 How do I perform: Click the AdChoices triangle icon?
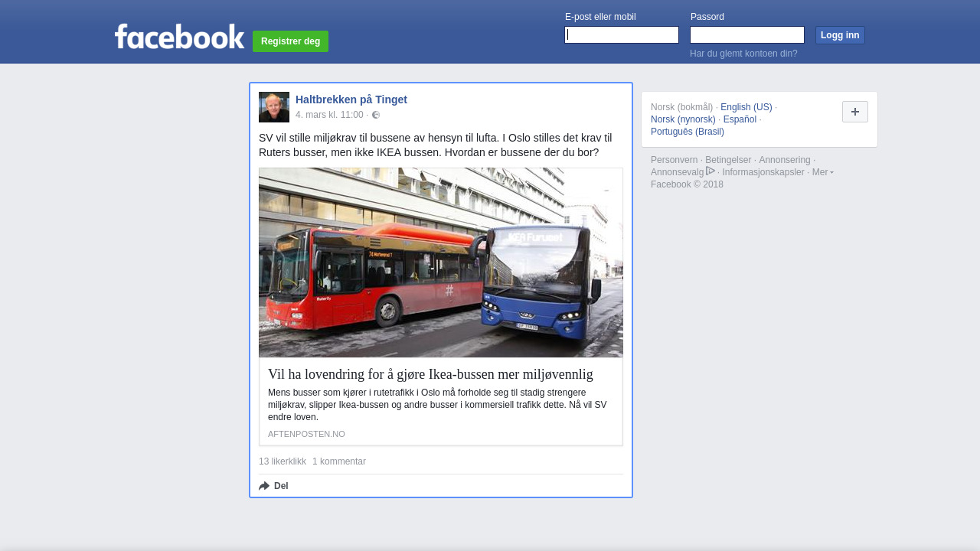[x=710, y=171]
